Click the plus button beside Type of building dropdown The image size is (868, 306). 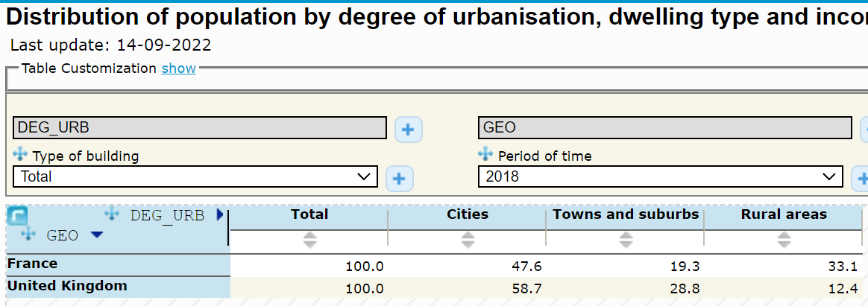click(x=399, y=179)
